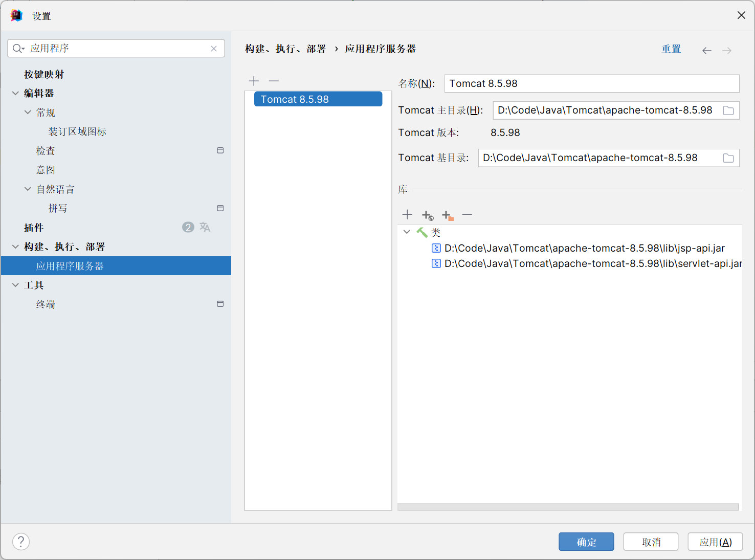Image resolution: width=755 pixels, height=560 pixels.
Task: Clear the settings search field
Action: coord(214,49)
